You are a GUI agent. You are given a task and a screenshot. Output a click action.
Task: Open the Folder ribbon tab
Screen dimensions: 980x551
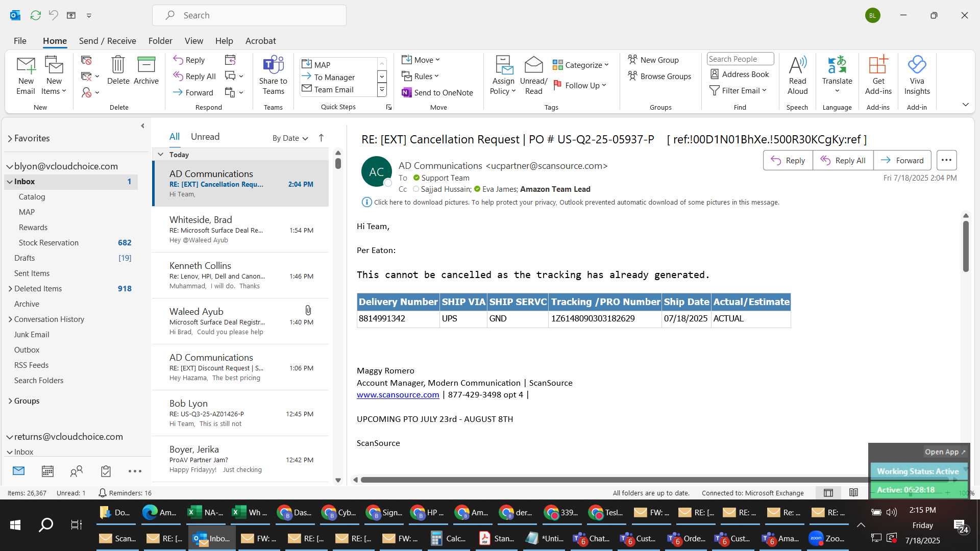coord(160,41)
